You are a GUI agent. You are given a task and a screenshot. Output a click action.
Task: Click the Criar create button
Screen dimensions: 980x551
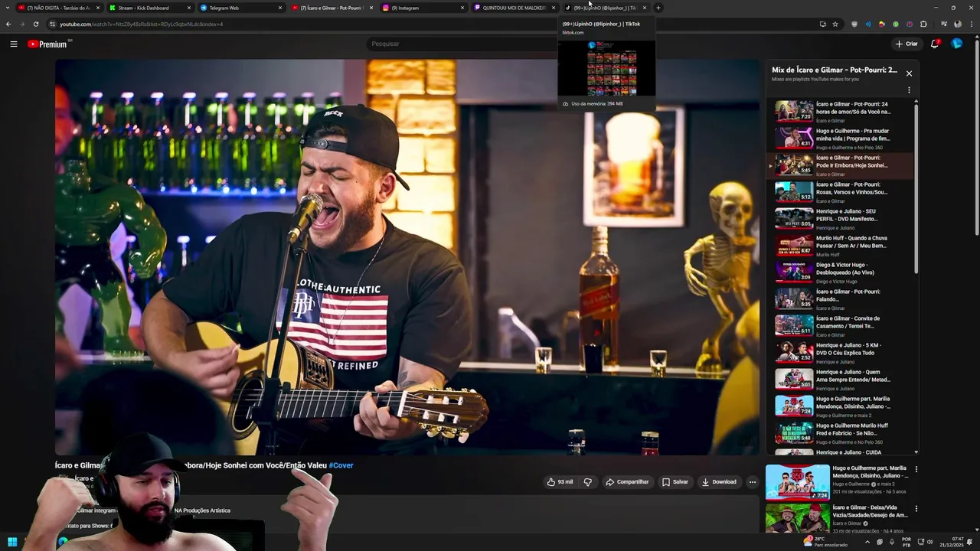906,44
